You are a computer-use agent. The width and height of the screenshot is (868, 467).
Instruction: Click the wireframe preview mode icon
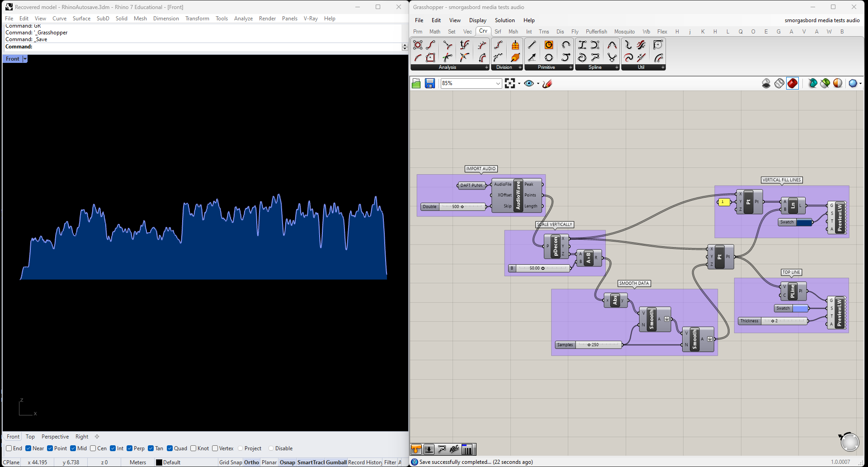(779, 83)
